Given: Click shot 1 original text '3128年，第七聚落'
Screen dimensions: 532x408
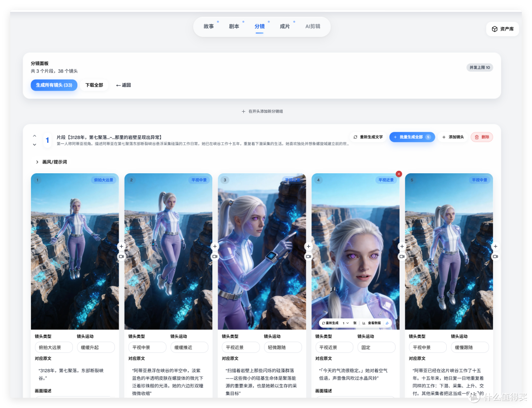Looking at the screenshot, I should pyautogui.click(x=71, y=374).
